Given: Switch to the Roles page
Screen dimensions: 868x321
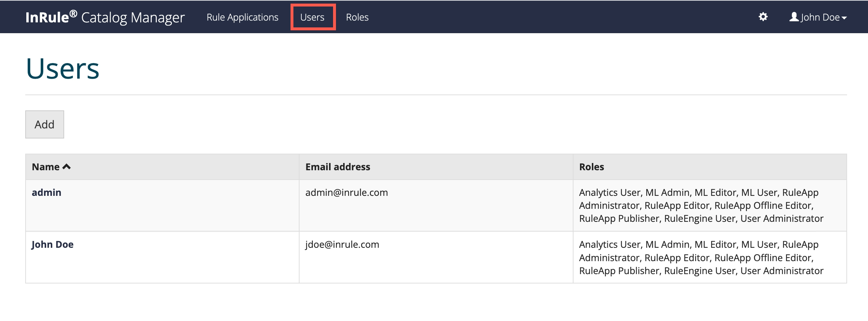Looking at the screenshot, I should coord(357,17).
